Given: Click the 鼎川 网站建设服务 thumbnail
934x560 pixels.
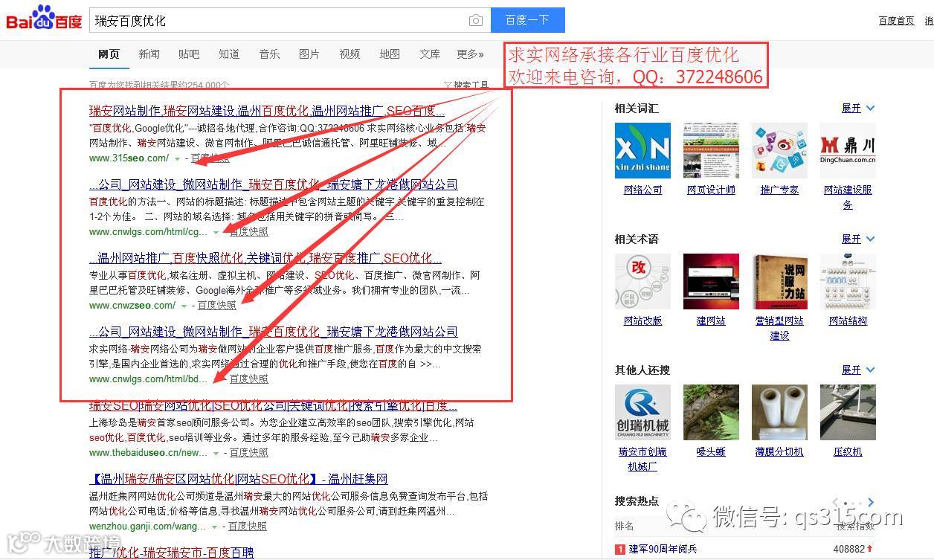Looking at the screenshot, I should tap(848, 151).
